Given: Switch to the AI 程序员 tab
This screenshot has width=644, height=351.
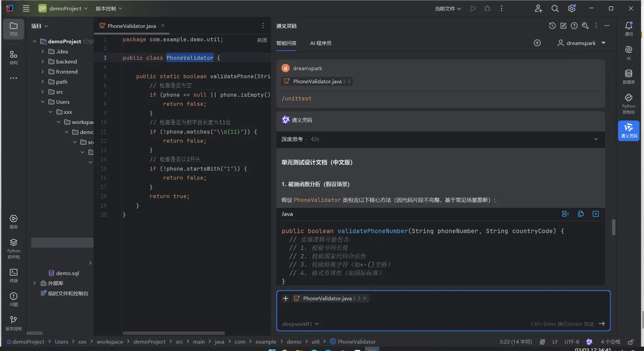Looking at the screenshot, I should (321, 43).
